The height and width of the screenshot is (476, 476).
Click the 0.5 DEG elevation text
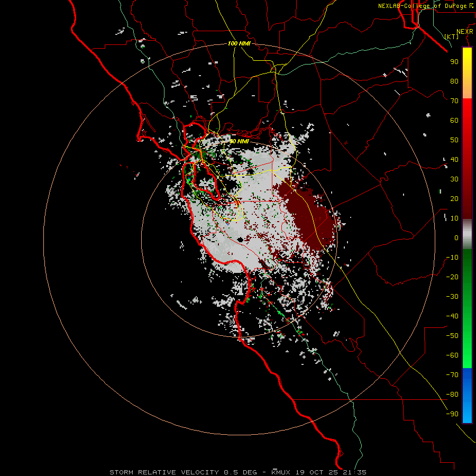coord(241,472)
